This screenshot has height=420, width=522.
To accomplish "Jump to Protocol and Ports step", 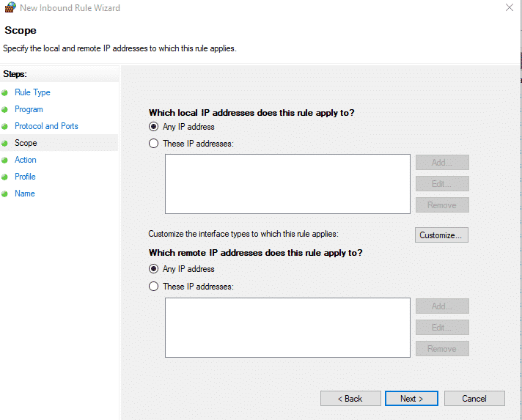I will [x=46, y=126].
